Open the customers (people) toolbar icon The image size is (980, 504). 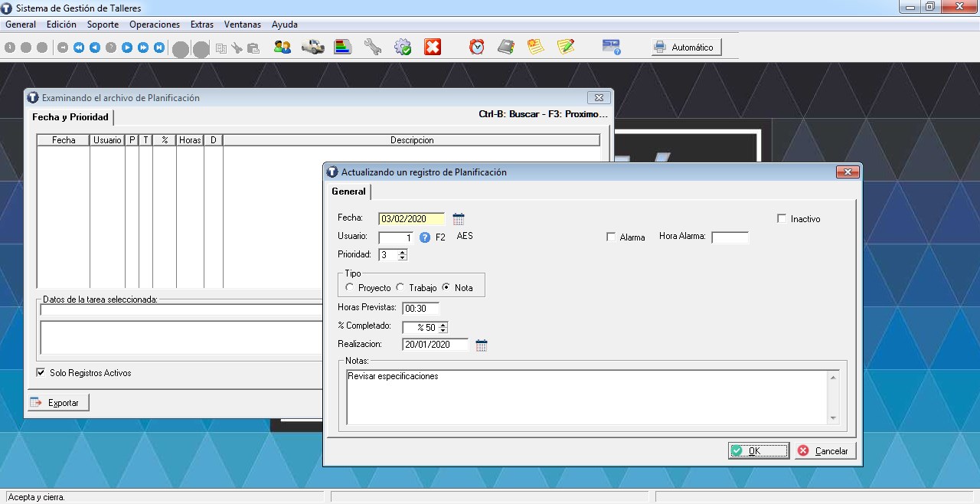pos(282,47)
